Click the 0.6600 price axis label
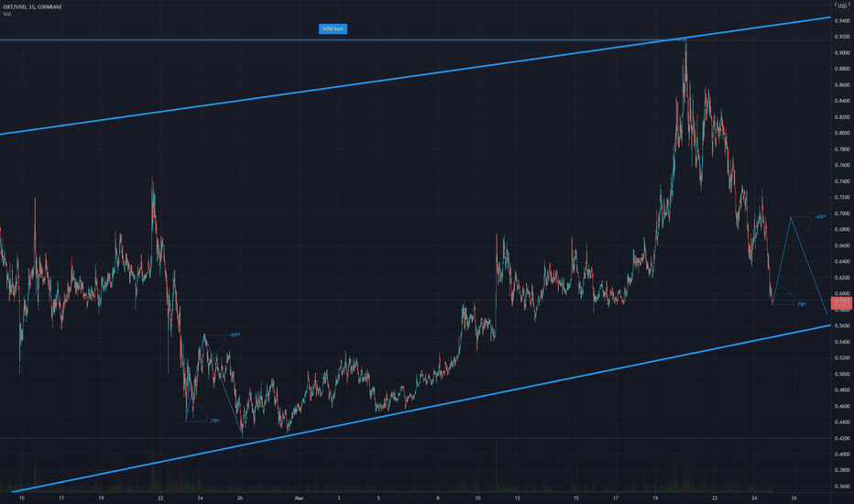Screen dimensions: 854x504 (x=842, y=246)
